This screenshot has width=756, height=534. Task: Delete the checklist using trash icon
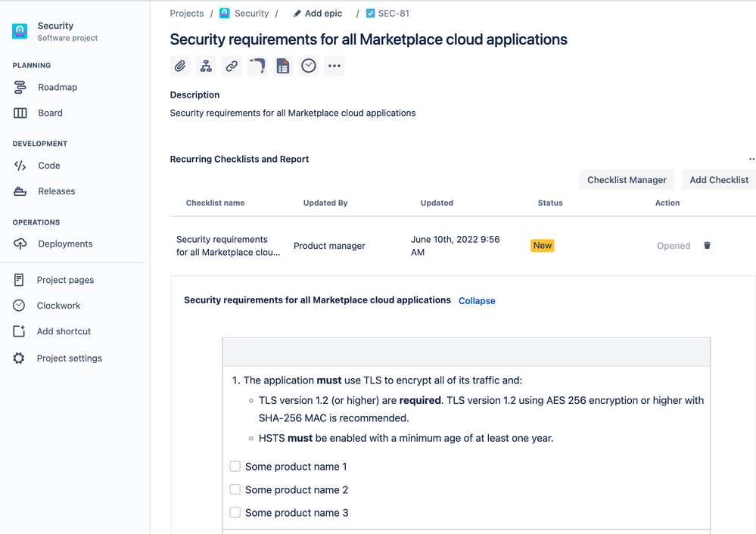pos(707,245)
